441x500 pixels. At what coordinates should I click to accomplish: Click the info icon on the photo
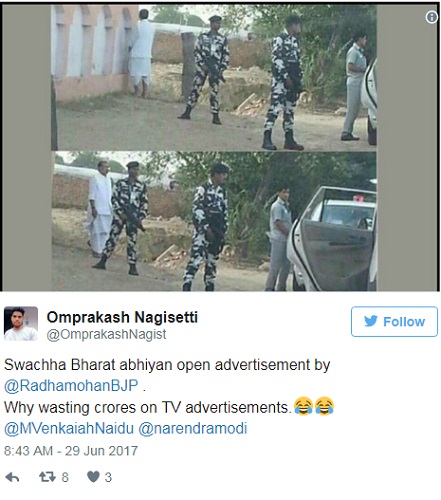coord(432,17)
